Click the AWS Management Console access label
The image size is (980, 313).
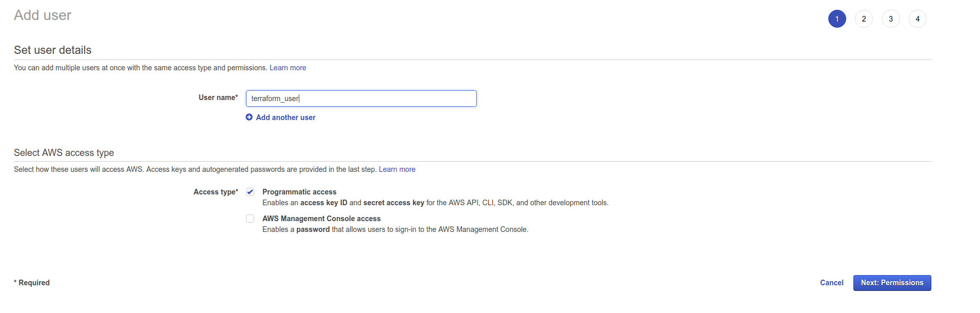point(321,219)
